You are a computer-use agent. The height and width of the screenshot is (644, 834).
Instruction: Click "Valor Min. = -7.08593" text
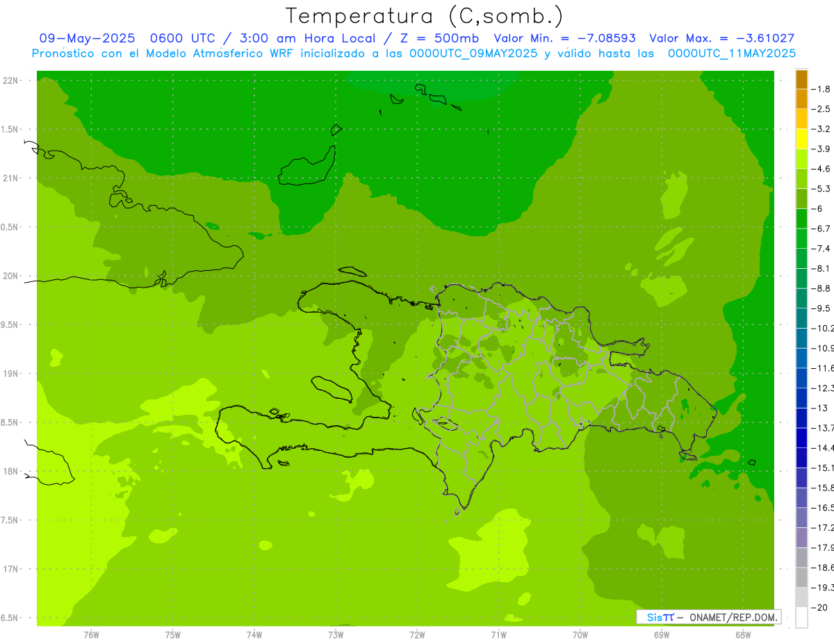point(564,39)
